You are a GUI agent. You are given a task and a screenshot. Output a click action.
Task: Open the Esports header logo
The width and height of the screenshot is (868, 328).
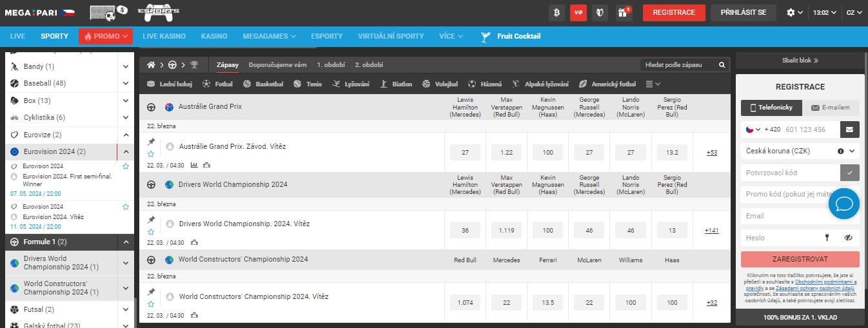pos(159,12)
